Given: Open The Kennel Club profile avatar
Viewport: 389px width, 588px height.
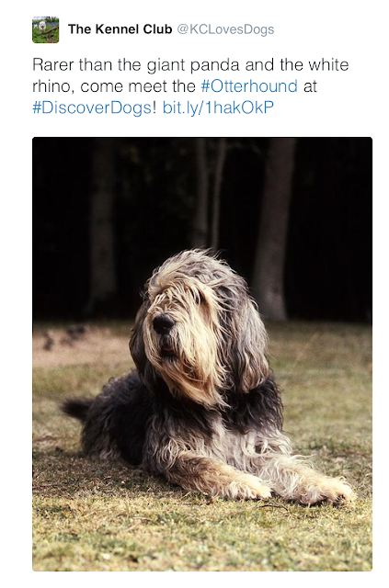Looking at the screenshot, I should click(45, 30).
